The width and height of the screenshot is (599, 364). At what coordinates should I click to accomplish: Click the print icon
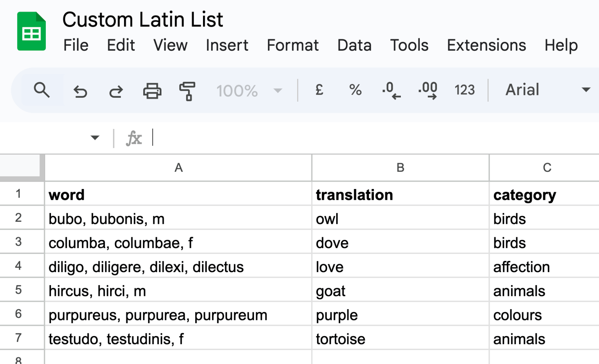(x=152, y=90)
